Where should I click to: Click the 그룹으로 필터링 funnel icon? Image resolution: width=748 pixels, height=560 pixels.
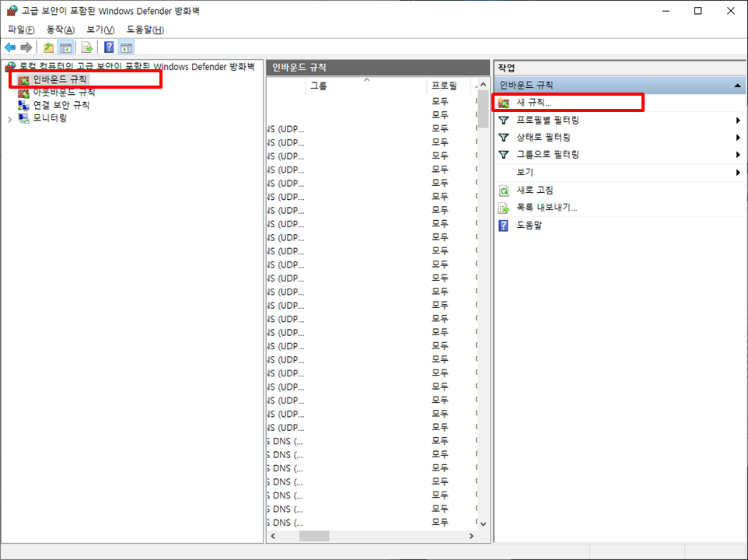click(x=504, y=155)
